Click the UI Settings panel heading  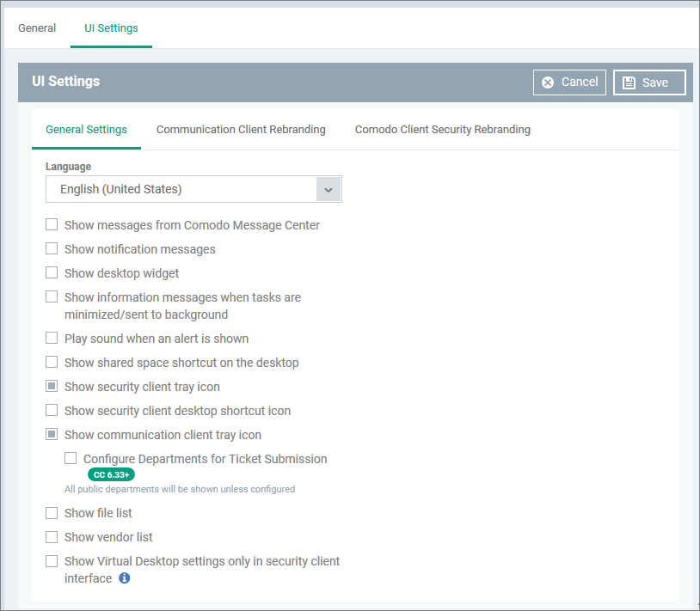(x=66, y=81)
